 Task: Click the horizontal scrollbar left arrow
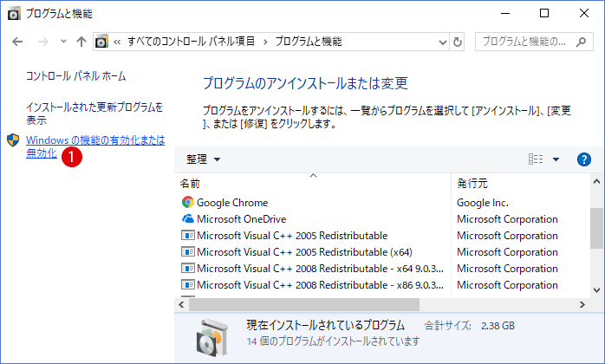(181, 304)
